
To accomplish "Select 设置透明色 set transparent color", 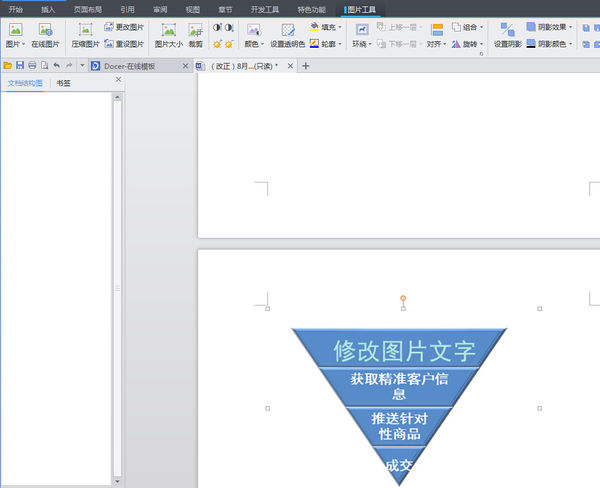I will tap(288, 35).
